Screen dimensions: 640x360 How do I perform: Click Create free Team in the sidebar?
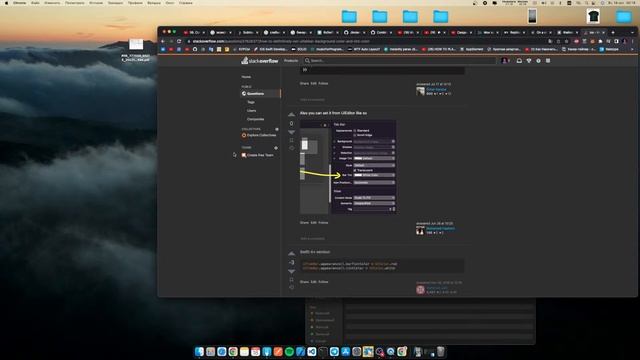click(x=258, y=155)
